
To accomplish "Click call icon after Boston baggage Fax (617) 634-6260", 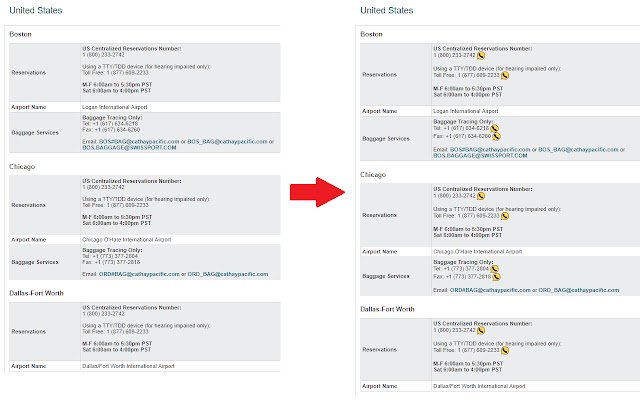I will (x=496, y=136).
